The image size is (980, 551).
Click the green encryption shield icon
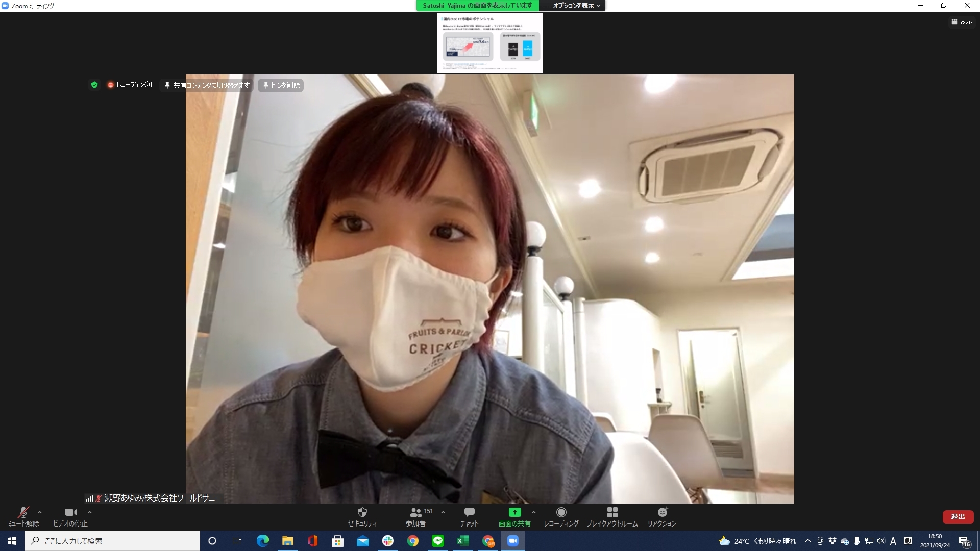94,85
